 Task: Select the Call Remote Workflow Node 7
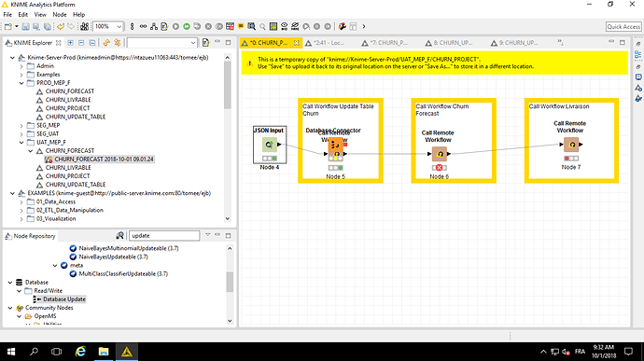pos(571,145)
